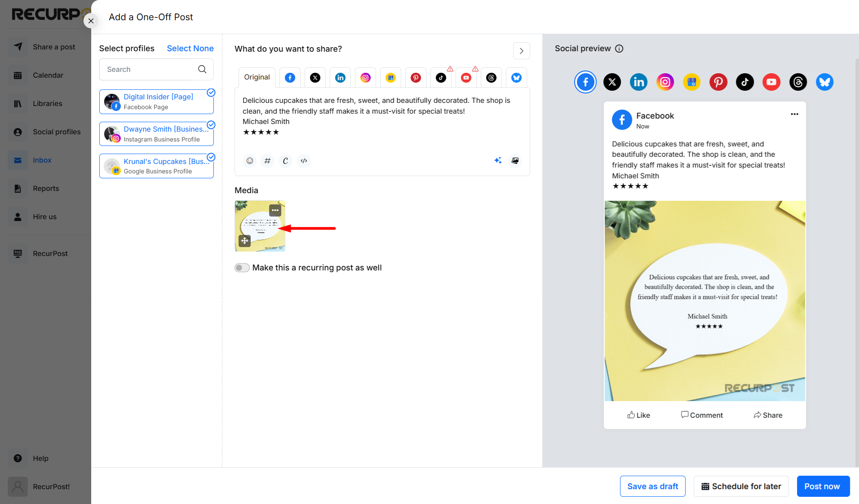This screenshot has width=859, height=504.
Task: Open the RecurPost monitor item in the sidebar
Action: [45, 253]
